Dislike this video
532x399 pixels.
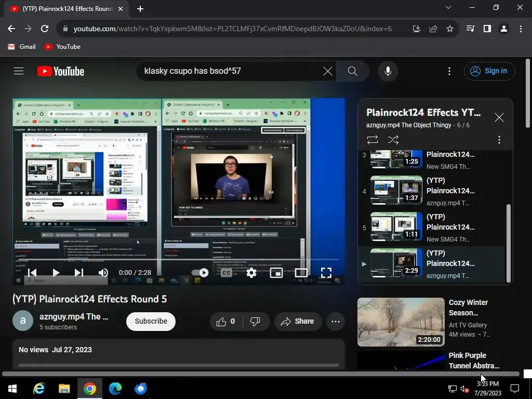(255, 321)
